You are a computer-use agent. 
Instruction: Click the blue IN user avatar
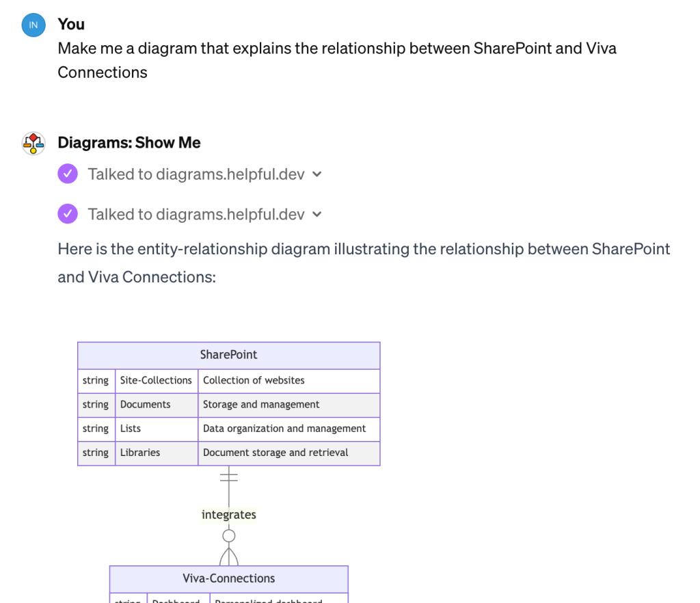tap(33, 25)
